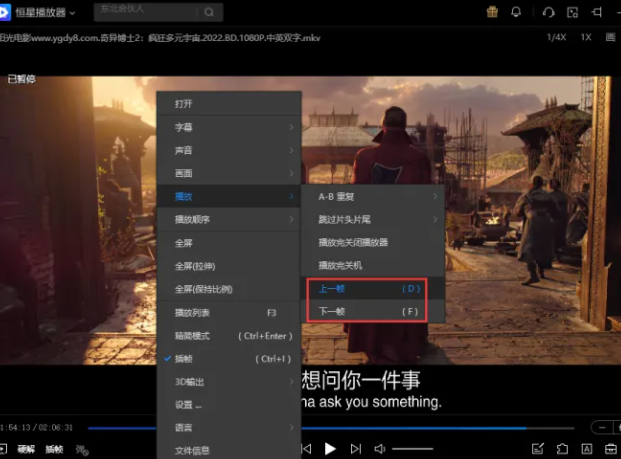Select 上一帧 (D) in the submenu
Image resolution: width=621 pixels, height=459 pixels.
373,288
